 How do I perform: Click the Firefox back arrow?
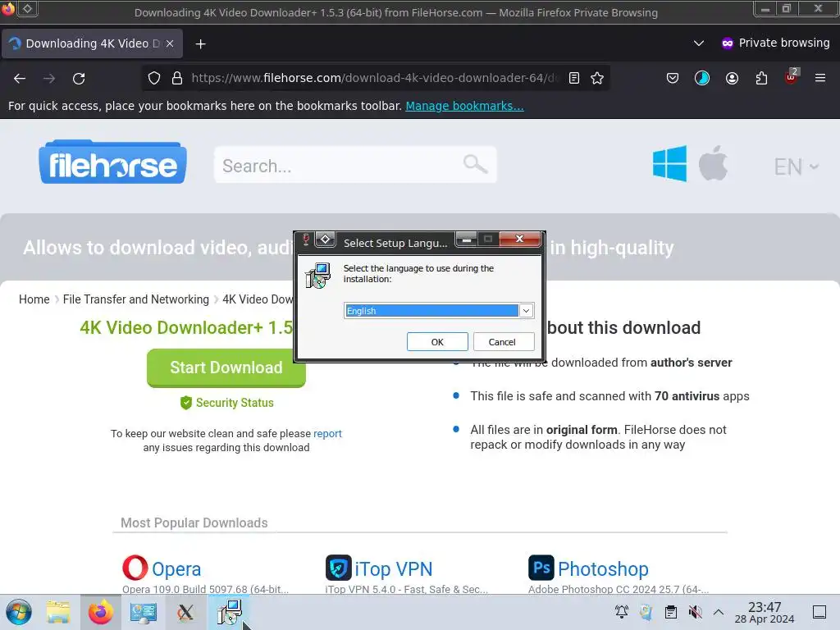pyautogui.click(x=20, y=78)
